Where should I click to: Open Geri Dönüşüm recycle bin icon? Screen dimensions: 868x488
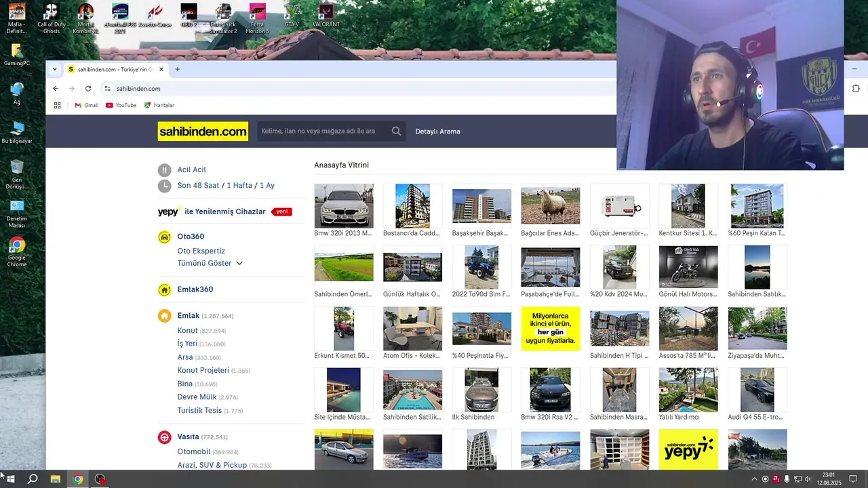17,175
